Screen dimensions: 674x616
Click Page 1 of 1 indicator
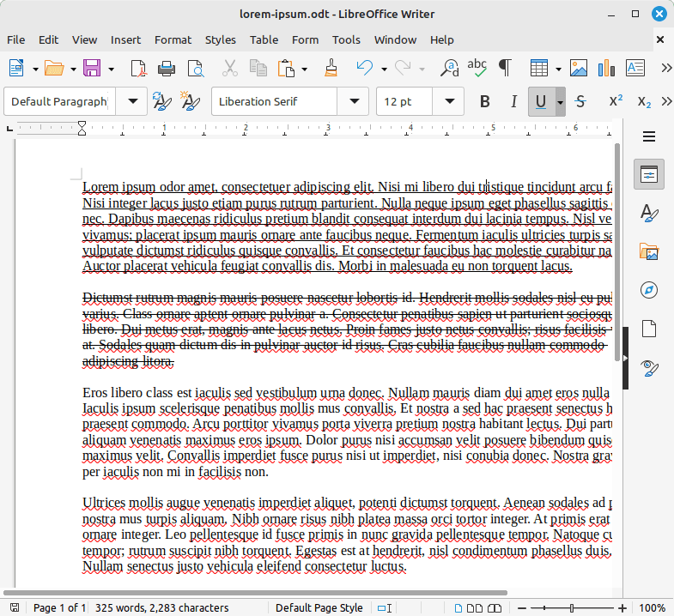59,607
